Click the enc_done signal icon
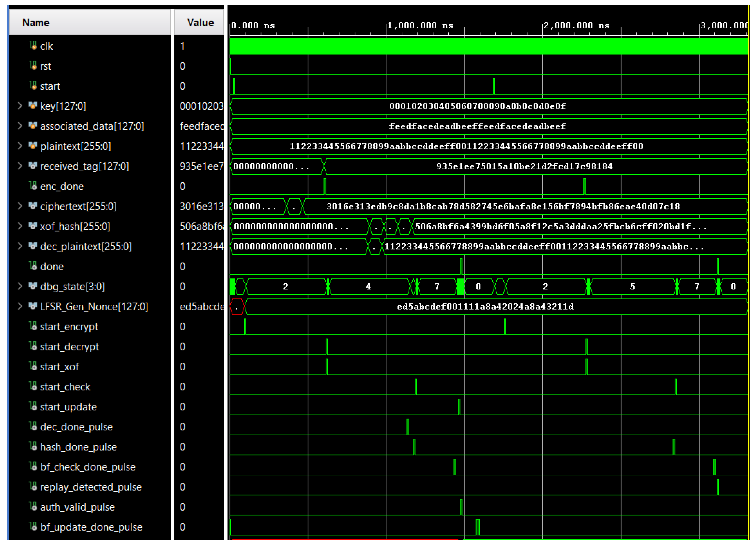 click(x=33, y=186)
